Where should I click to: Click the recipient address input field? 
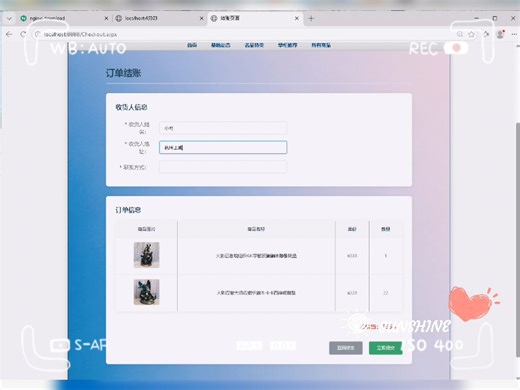tap(223, 147)
